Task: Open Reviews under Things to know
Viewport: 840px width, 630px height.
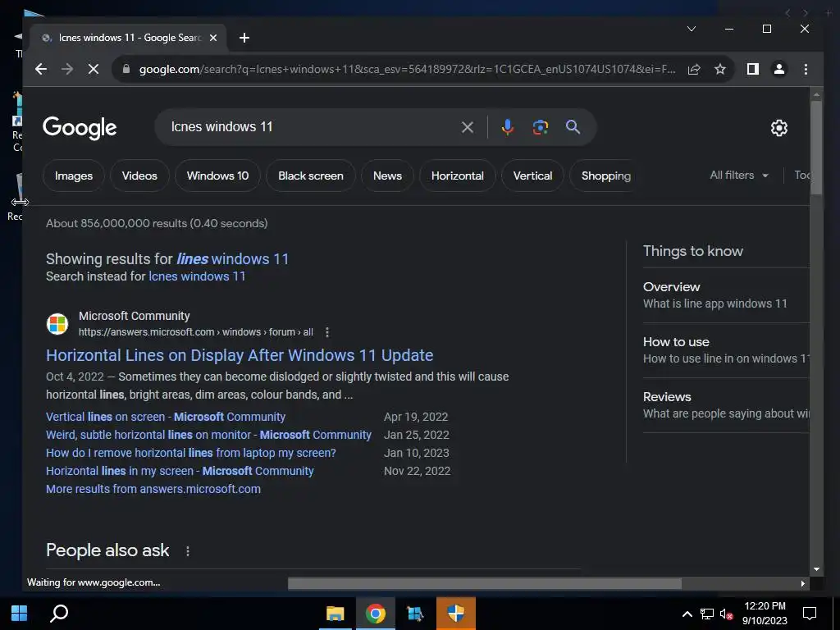Action: pos(726,405)
